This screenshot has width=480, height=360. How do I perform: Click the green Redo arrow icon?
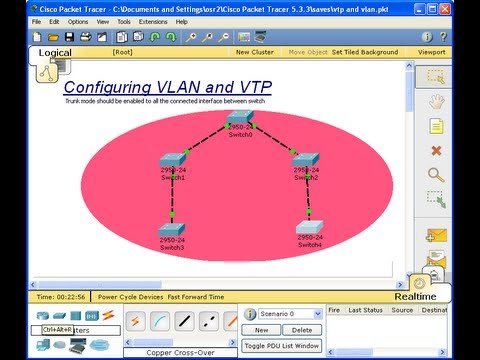(x=171, y=37)
